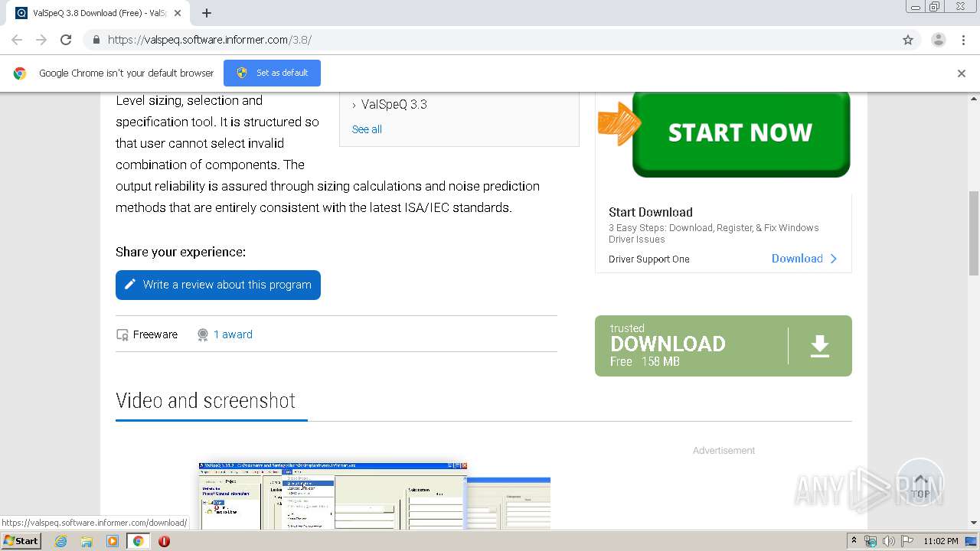Open the 1 award link
The height and width of the screenshot is (551, 980).
[x=233, y=334]
